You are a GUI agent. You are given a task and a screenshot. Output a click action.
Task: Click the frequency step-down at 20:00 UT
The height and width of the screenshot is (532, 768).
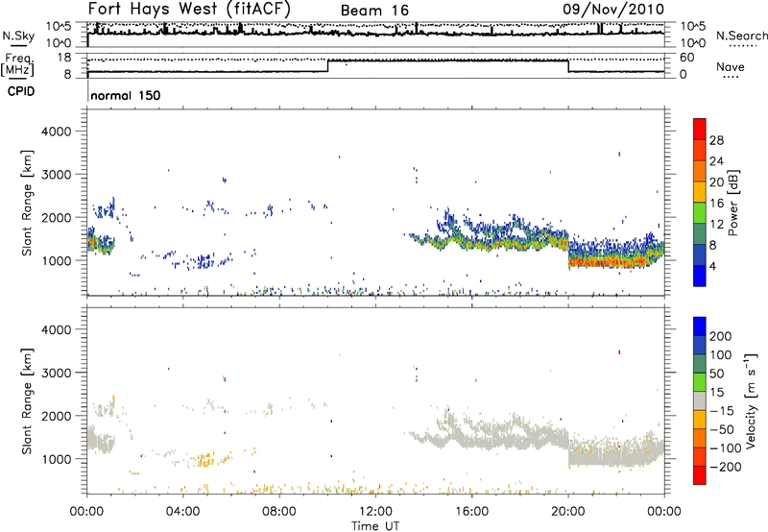(x=568, y=65)
